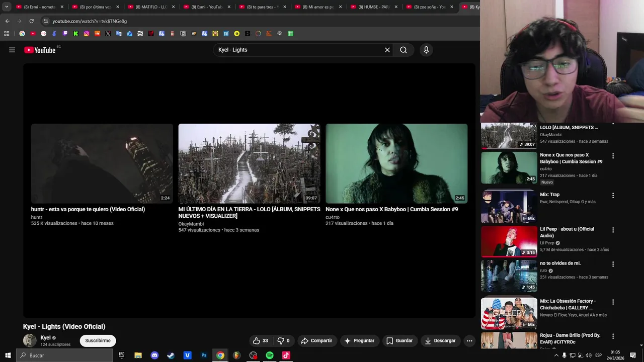Viewport: 644px width, 362px height.
Task: Open Kyel channel name link
Action: click(45, 337)
